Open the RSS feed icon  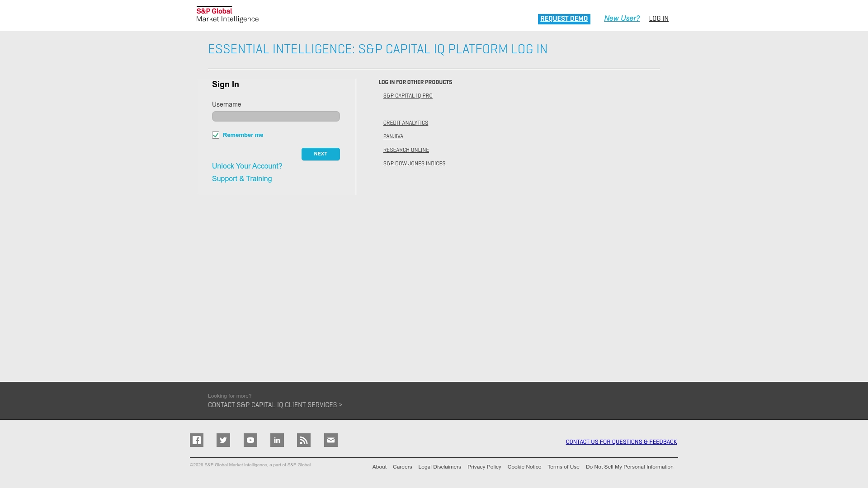pyautogui.click(x=304, y=440)
